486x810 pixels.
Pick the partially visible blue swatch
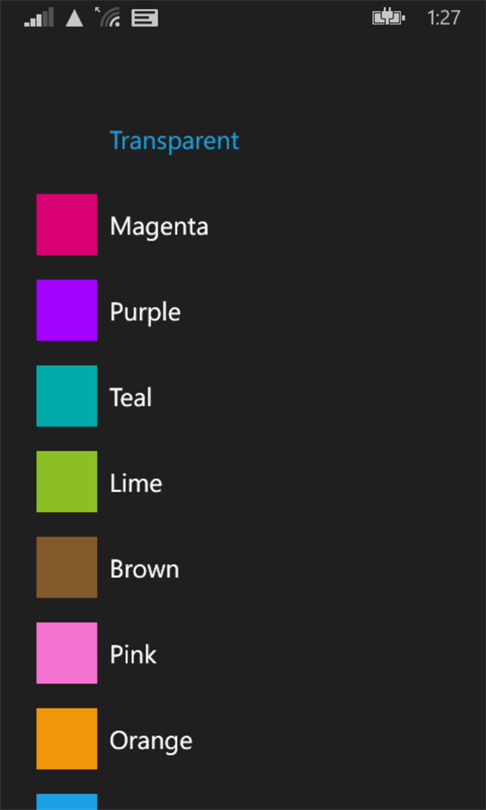click(67, 802)
